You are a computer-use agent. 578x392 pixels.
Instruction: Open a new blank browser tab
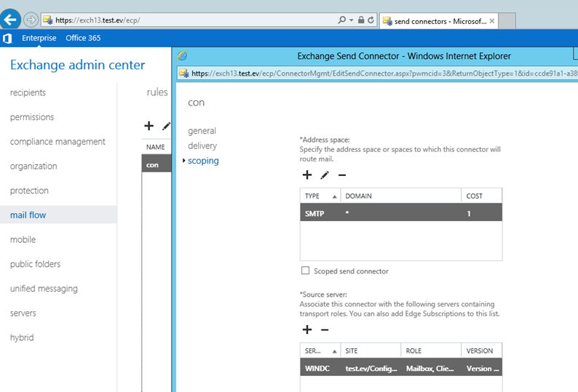pyautogui.click(x=507, y=21)
